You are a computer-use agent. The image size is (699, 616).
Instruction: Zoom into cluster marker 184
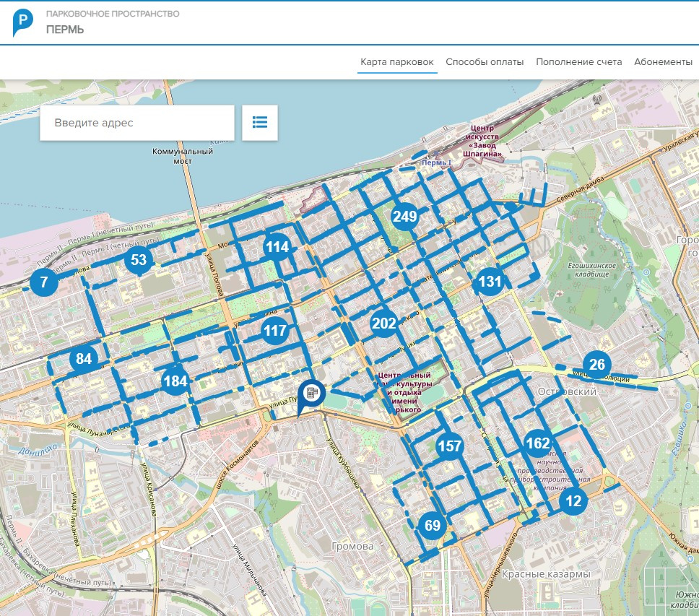[175, 381]
